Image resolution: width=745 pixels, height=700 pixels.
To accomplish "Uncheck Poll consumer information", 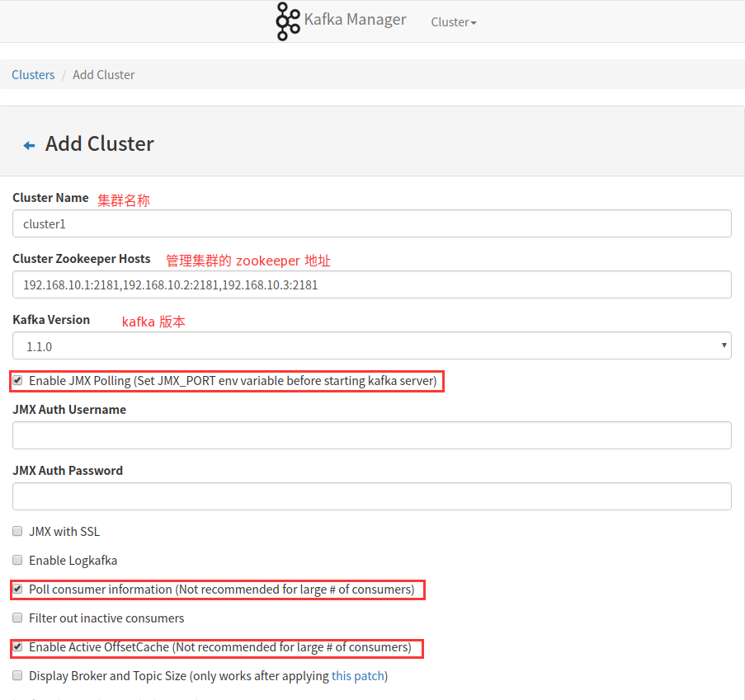I will click(x=17, y=589).
